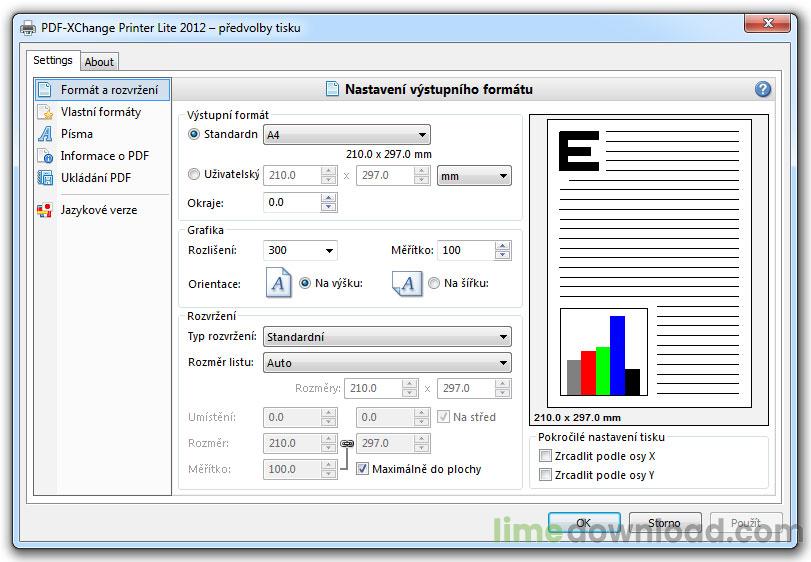Uncheck Maximálně do plochy checkbox
Screen dimensions: 811x562
(x=363, y=469)
